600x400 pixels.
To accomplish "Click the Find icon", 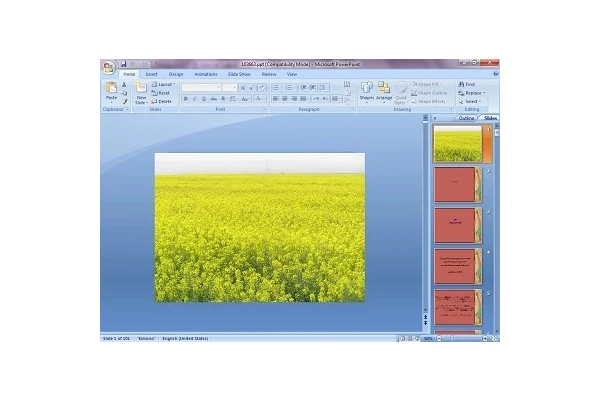I will 468,84.
